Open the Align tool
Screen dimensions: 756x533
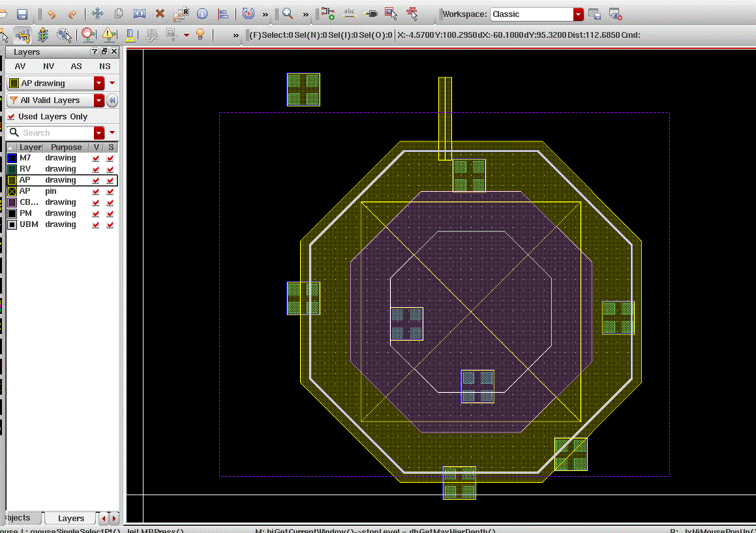coord(223,14)
